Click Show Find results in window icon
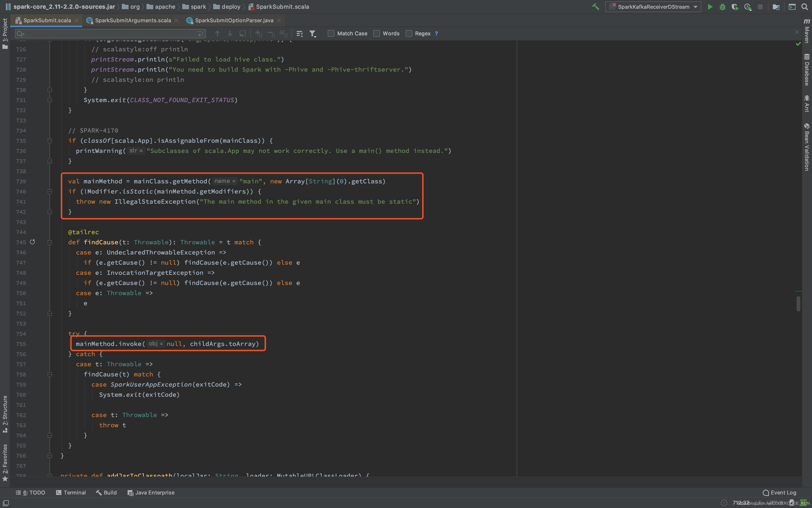 point(242,34)
